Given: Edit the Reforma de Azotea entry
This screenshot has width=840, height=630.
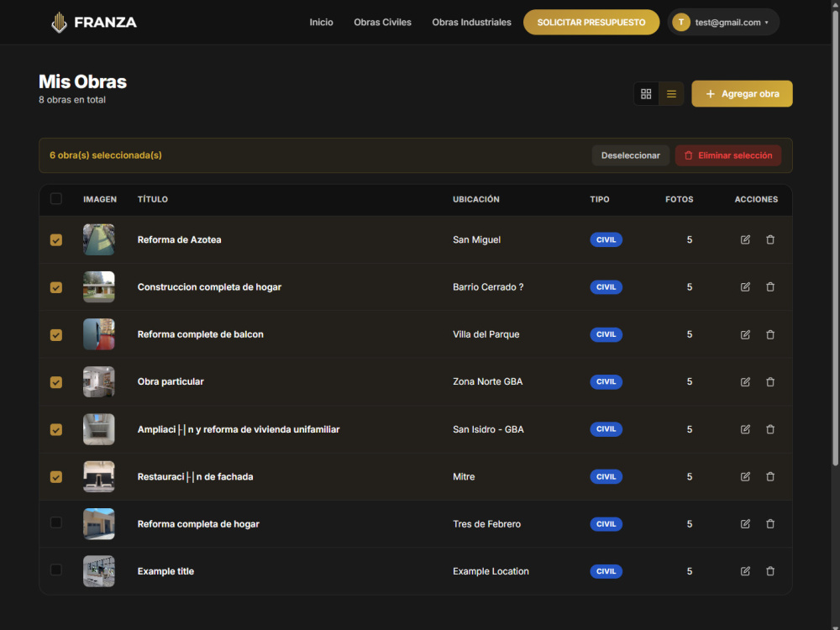Looking at the screenshot, I should pyautogui.click(x=745, y=239).
